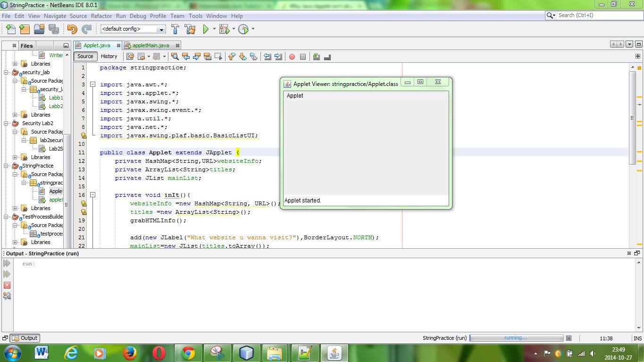The width and height of the screenshot is (644, 362).
Task: Collapse the security_lab project node
Action: point(7,72)
